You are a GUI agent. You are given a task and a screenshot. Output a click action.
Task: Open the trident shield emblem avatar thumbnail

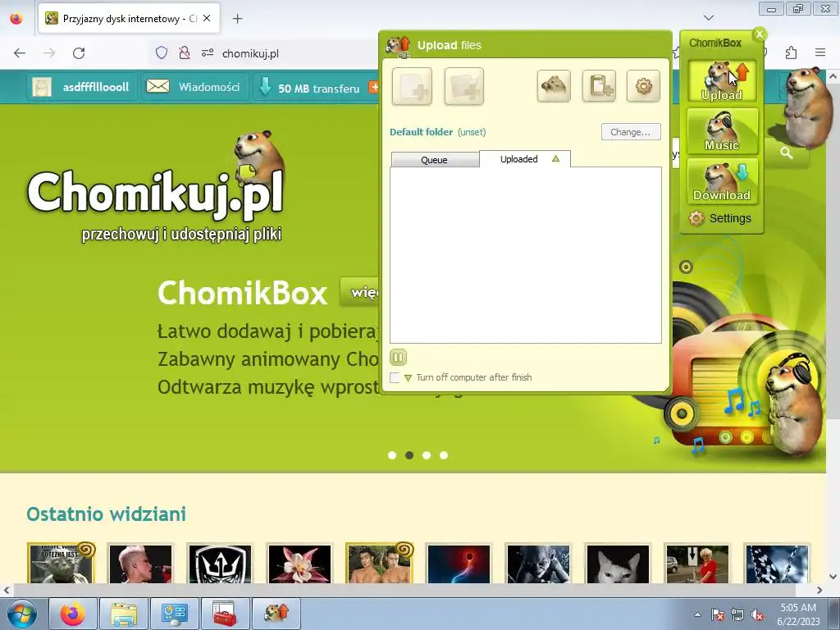coord(220,564)
